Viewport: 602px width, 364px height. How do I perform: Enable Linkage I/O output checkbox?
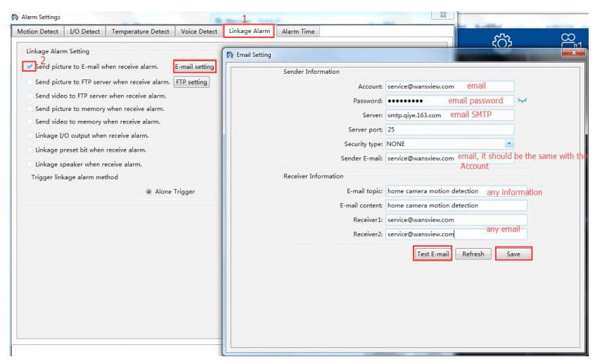click(x=29, y=136)
